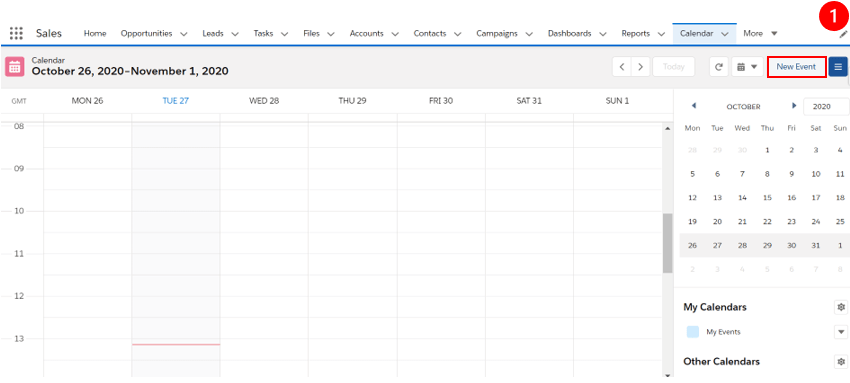Expand the Opportunities tab chevron
This screenshot has height=383, width=850.
point(183,34)
